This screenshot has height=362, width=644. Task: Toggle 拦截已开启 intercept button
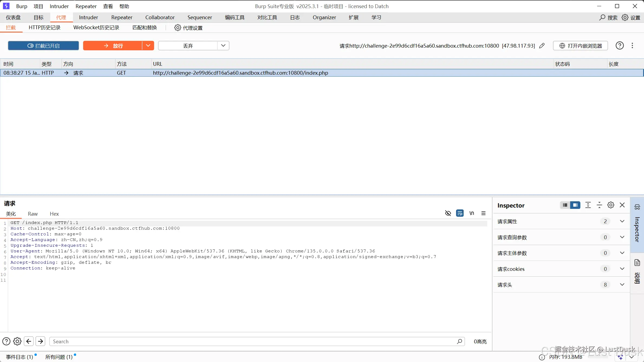(43, 46)
